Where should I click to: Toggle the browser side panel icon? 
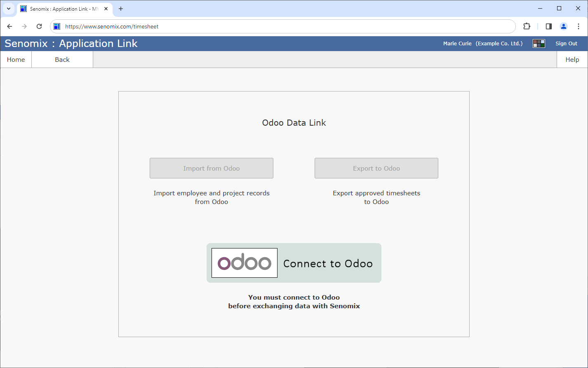548,26
